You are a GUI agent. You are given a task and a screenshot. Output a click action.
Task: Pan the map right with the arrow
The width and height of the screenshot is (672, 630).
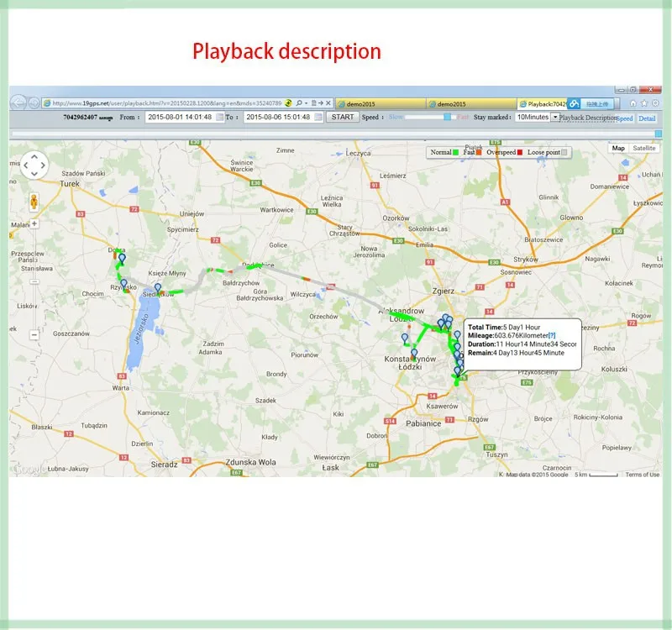43,165
